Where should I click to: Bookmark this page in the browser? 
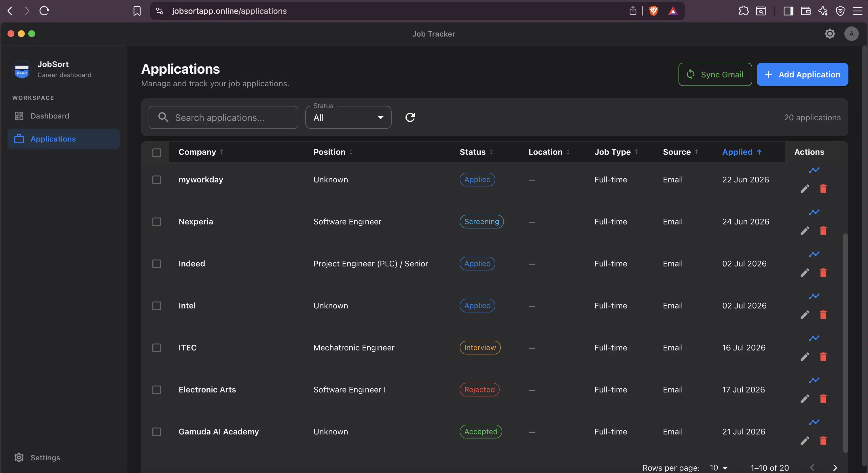137,11
